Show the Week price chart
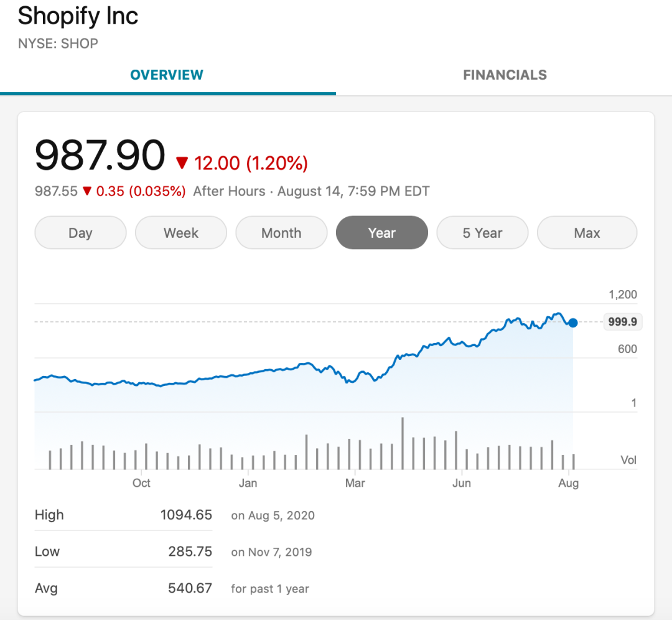This screenshot has width=672, height=620. [x=181, y=233]
